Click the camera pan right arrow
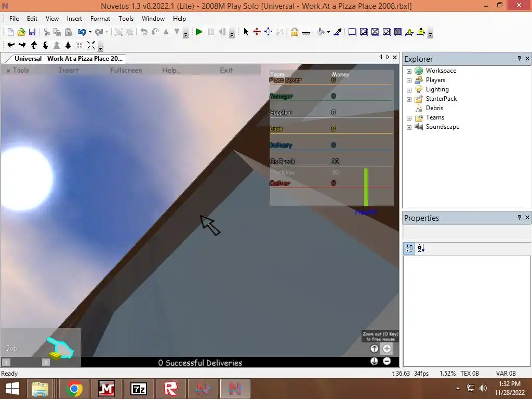The image size is (532, 399). coord(22,45)
